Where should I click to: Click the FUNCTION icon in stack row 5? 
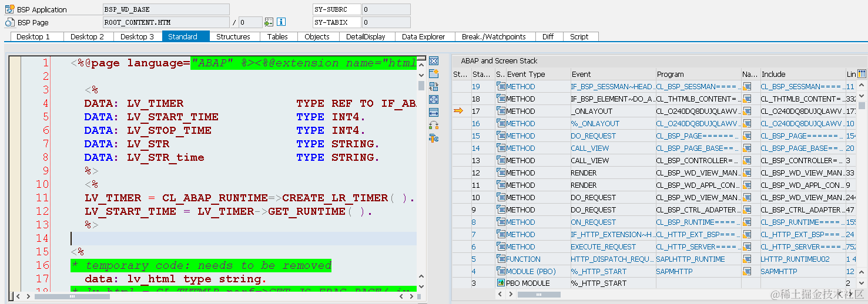click(x=501, y=259)
